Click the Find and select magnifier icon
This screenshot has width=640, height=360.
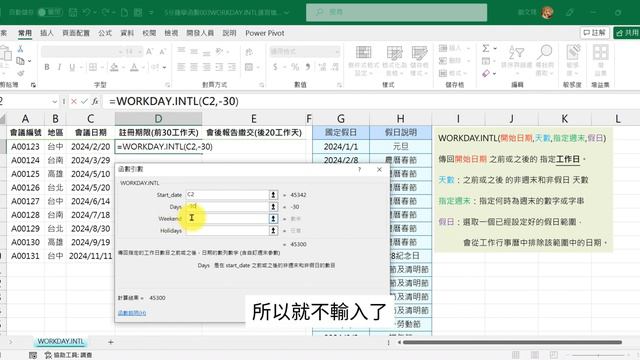544,52
